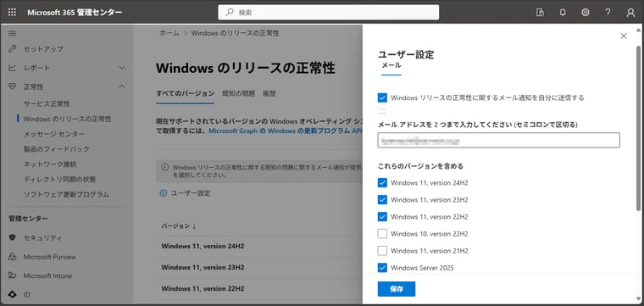The height and width of the screenshot is (306, 644).
Task: Click the セットアップ sidebar label
Action: point(43,49)
